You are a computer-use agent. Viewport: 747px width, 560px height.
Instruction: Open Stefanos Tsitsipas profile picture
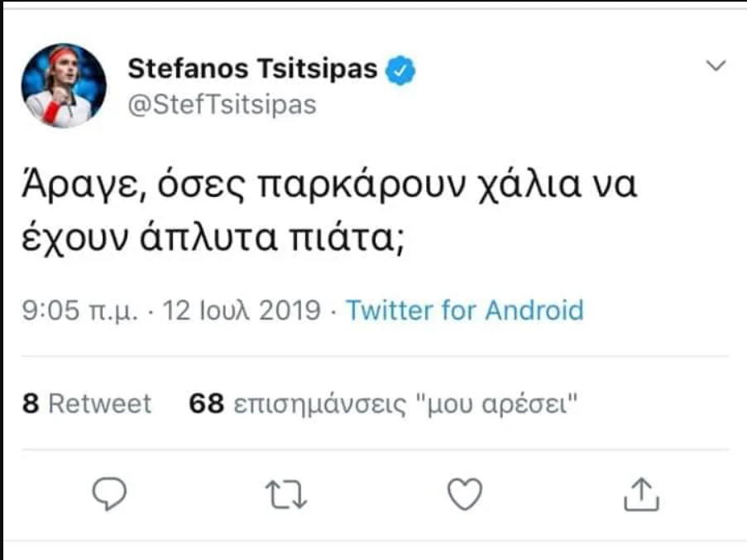coord(64,85)
